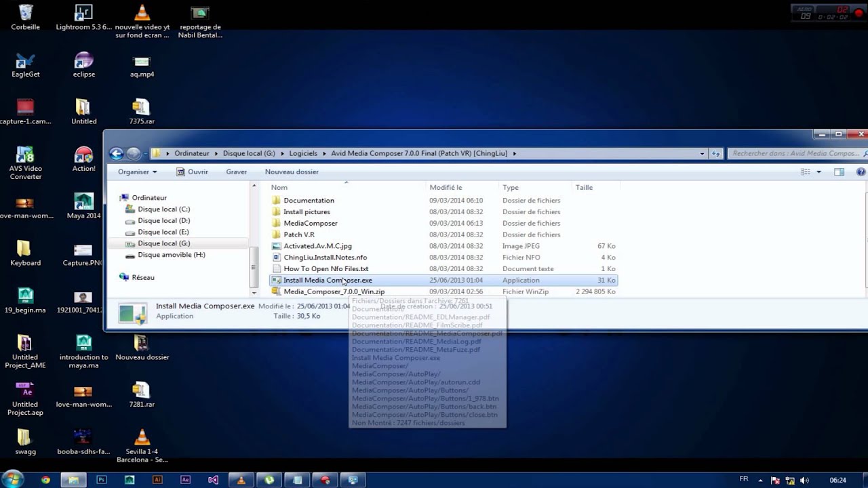Select the Lightroom 5.3 desktop shortcut
Image resolution: width=868 pixels, height=488 pixels.
pos(83,18)
